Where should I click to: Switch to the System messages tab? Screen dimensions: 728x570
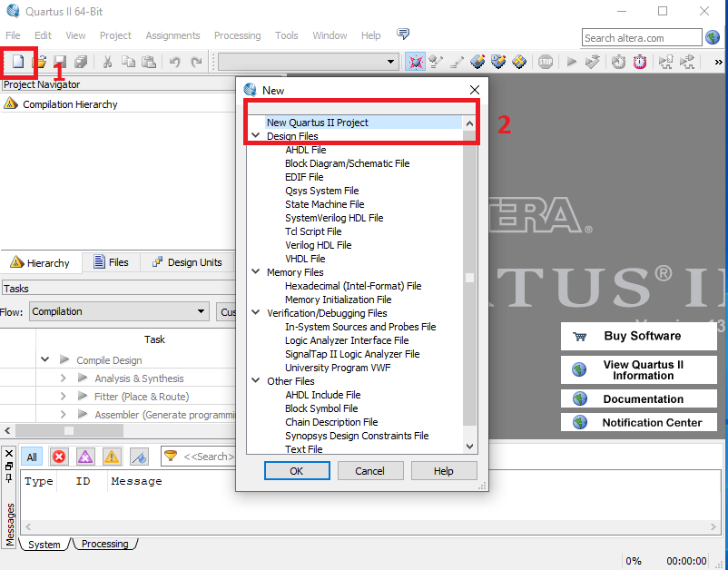[x=44, y=544]
